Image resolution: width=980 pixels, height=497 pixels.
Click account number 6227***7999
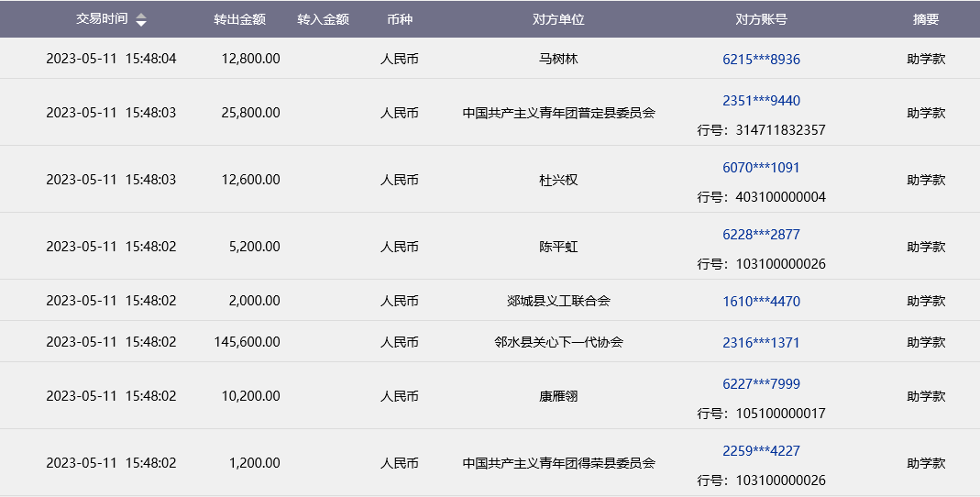click(x=761, y=384)
